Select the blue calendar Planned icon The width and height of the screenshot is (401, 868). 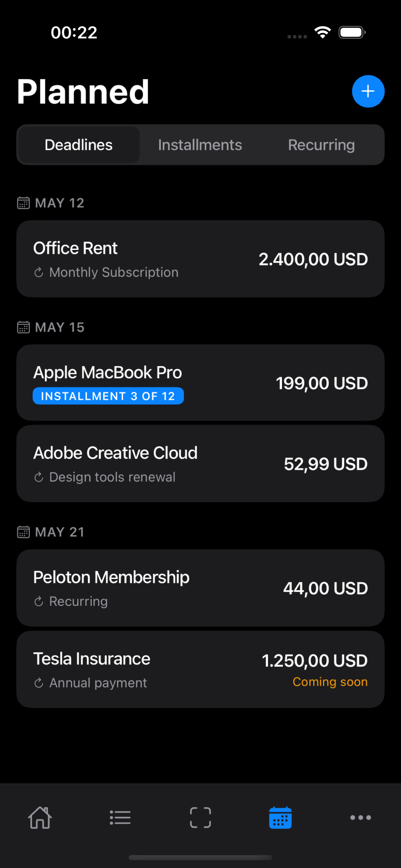point(280,817)
